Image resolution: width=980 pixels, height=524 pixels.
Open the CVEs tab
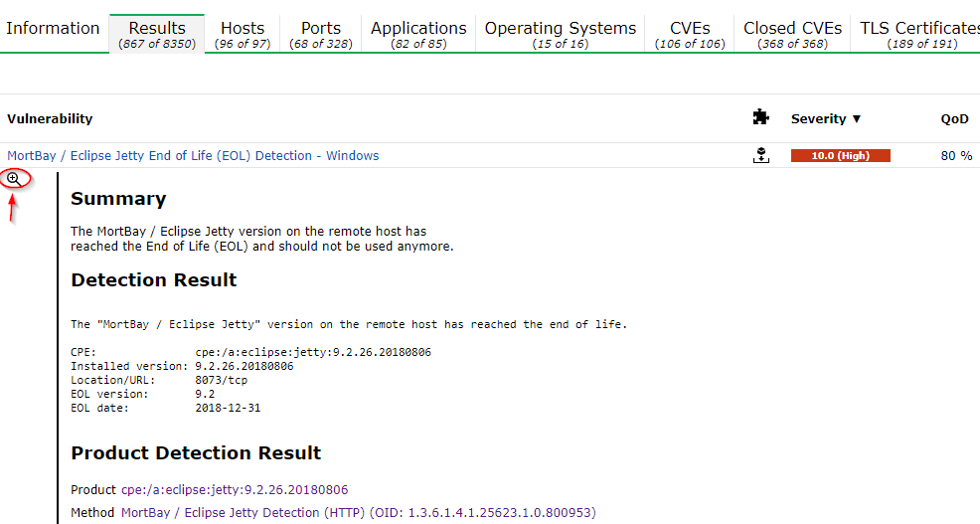coord(690,35)
